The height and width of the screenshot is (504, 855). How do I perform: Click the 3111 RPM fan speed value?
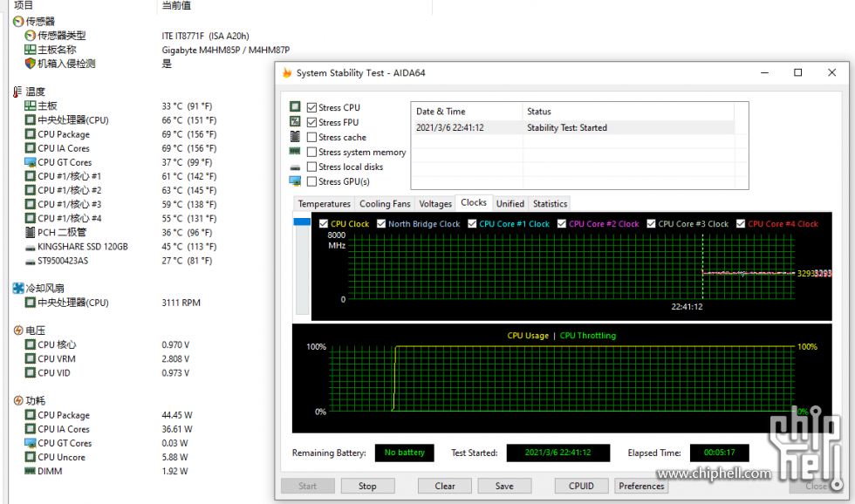[181, 303]
